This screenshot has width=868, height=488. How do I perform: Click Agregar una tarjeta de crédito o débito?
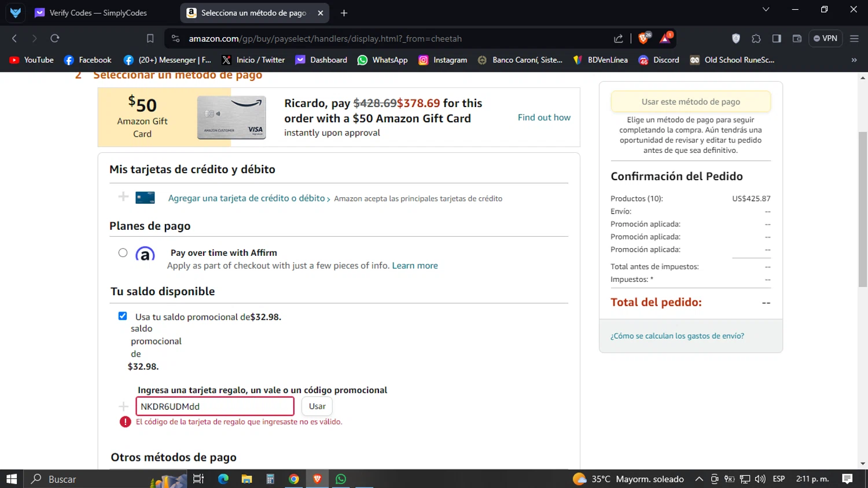247,198
